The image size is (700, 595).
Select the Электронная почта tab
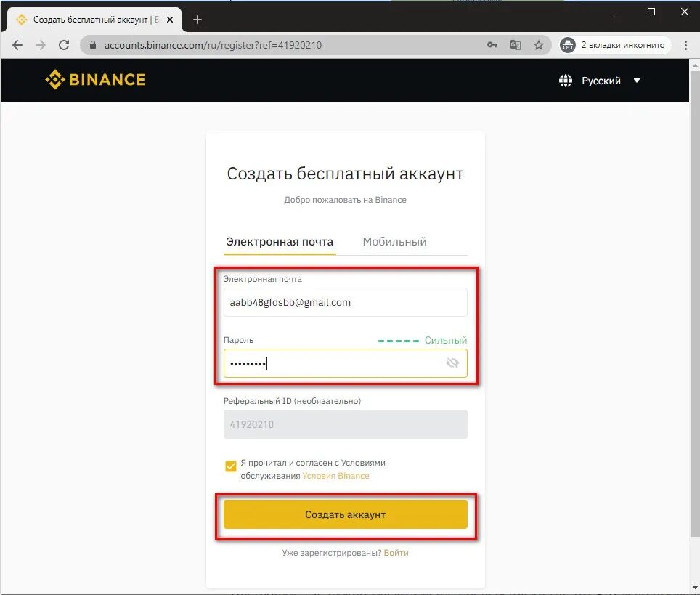click(280, 242)
